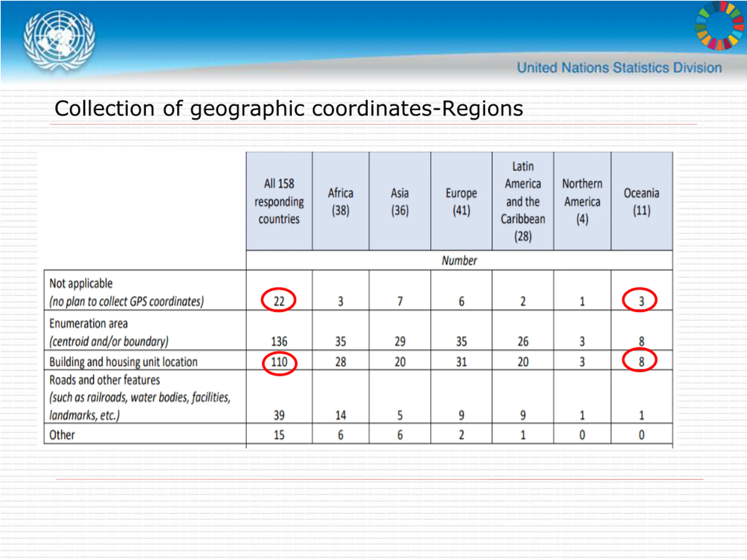
Task: Select the Africa (38) column header
Action: pos(341,201)
